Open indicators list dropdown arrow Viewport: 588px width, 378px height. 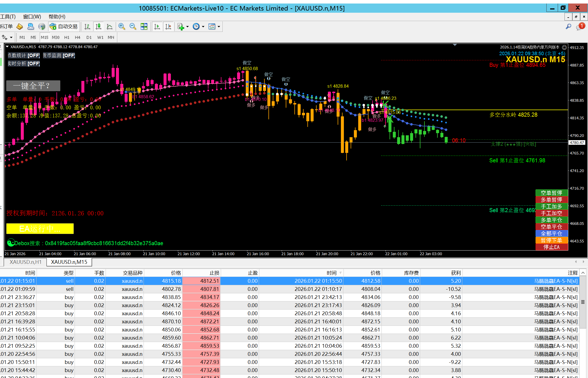click(x=187, y=27)
